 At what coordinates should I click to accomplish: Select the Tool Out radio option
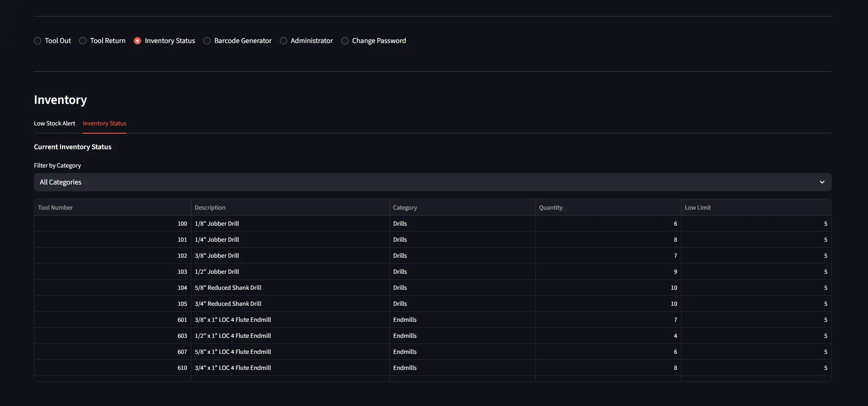[38, 41]
